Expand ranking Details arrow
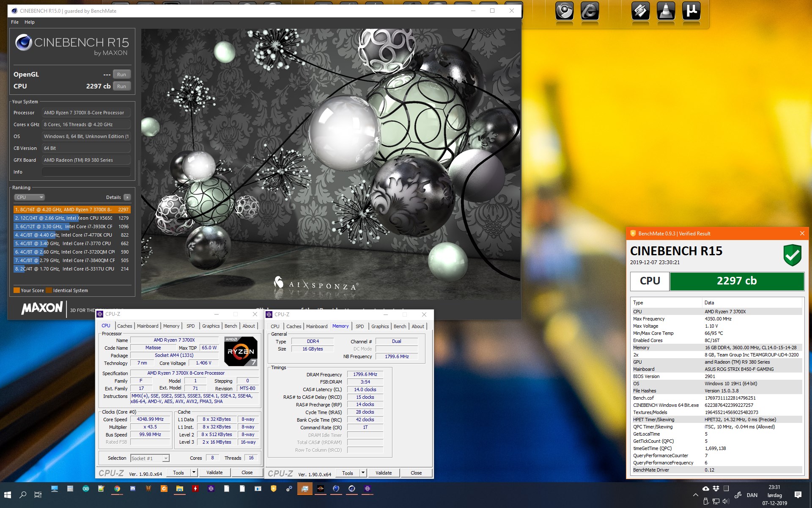812x508 pixels. (x=127, y=197)
